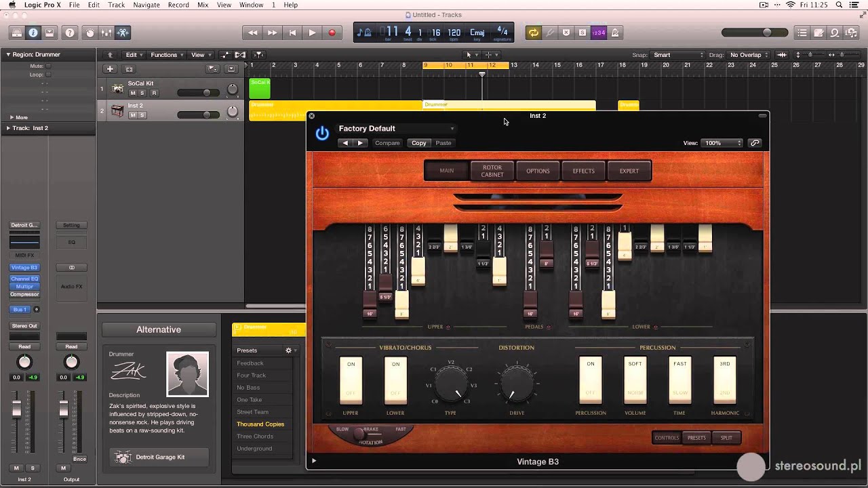The height and width of the screenshot is (488, 868).
Task: Switch to the Options tab
Action: [x=538, y=171]
